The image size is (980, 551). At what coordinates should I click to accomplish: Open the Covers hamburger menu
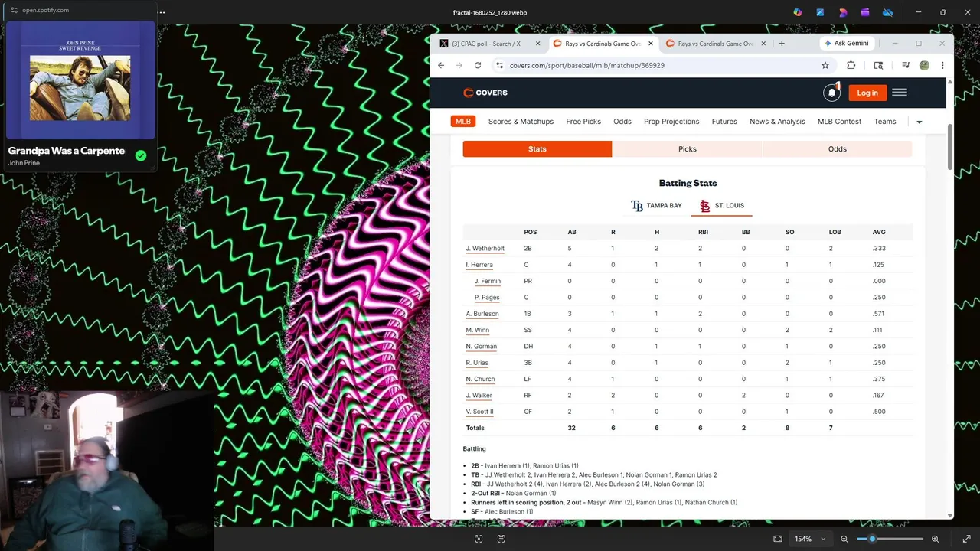900,93
